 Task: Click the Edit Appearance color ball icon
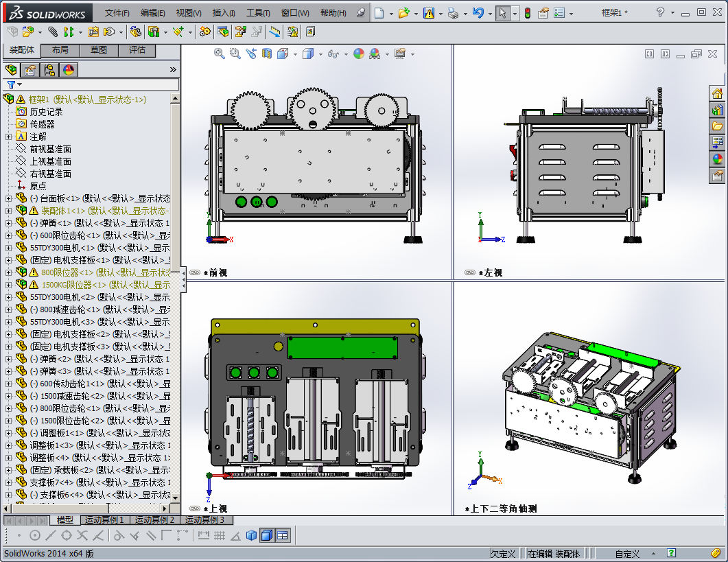pyautogui.click(x=359, y=54)
